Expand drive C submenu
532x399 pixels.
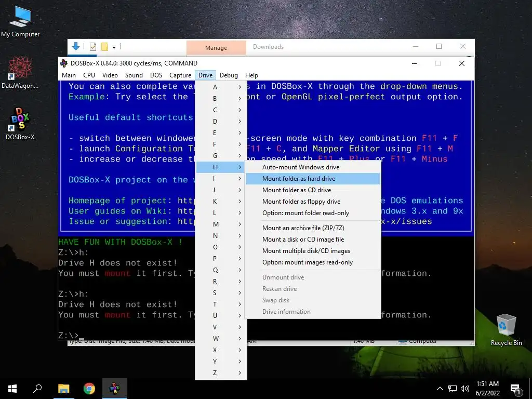pyautogui.click(x=221, y=110)
